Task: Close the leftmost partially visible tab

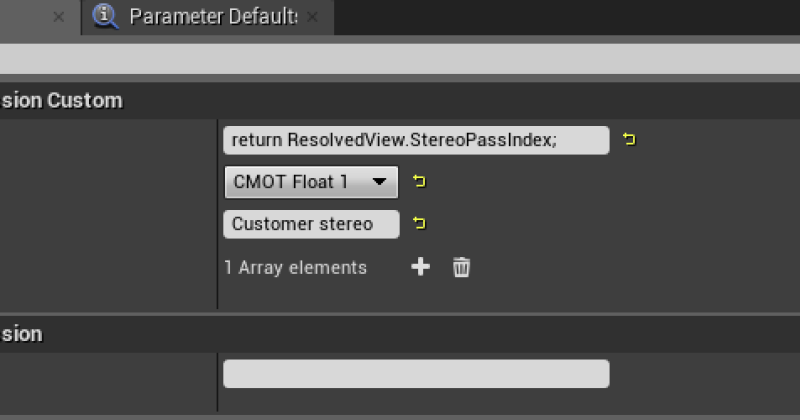Action: click(x=59, y=17)
